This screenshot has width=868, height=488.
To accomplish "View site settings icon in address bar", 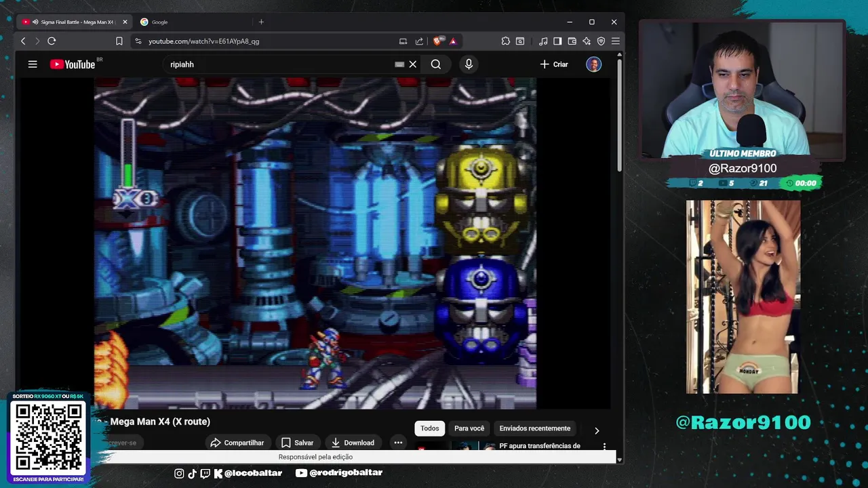I will 138,41.
